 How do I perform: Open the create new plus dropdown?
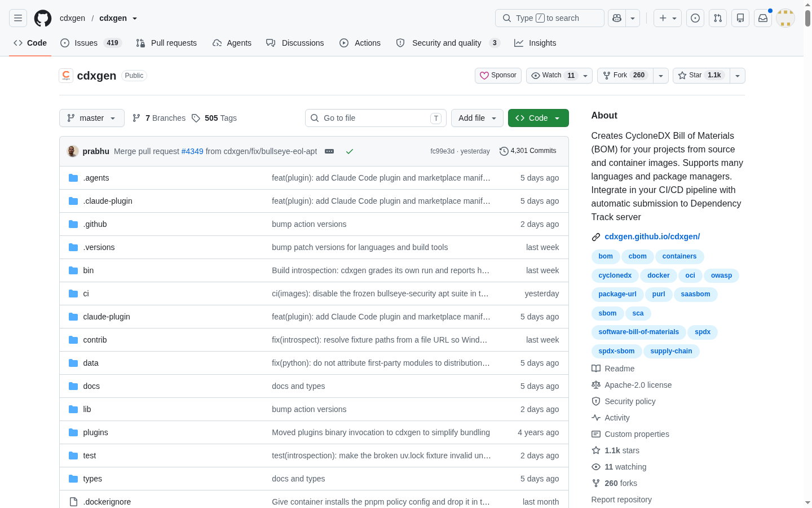tap(668, 18)
